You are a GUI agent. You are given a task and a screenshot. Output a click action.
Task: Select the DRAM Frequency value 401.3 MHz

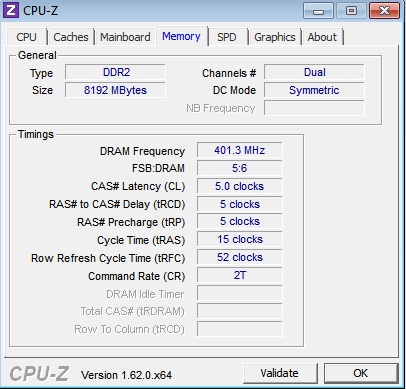pos(239,150)
